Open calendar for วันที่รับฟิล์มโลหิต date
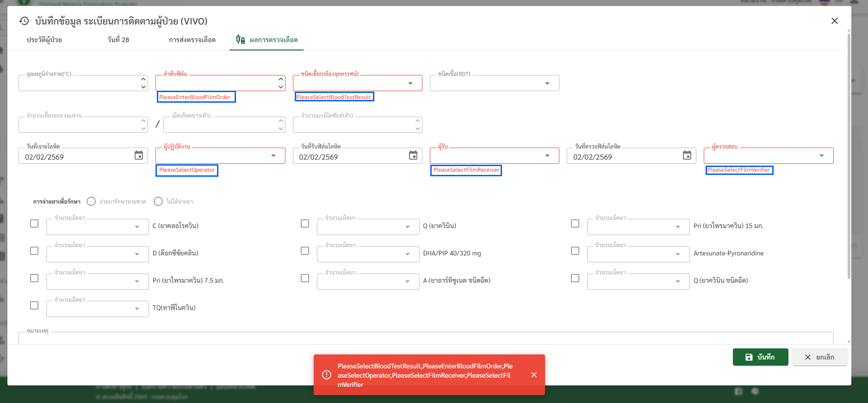Viewport: 868px width, 403px height. pos(413,155)
